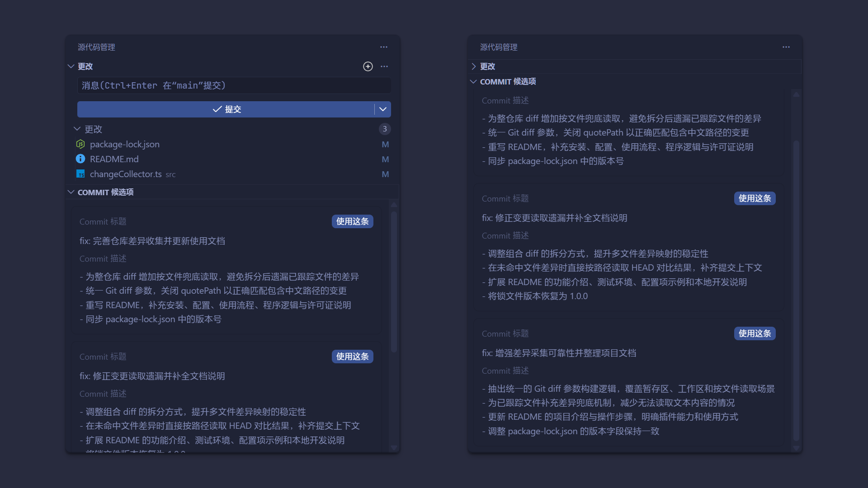Image resolution: width=868 pixels, height=488 pixels.
Task: Open more actions menu in left panel header
Action: 384,47
